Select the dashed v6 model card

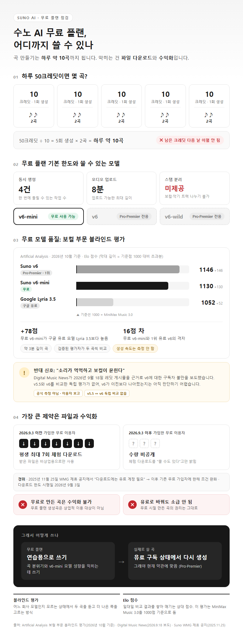tap(122, 216)
